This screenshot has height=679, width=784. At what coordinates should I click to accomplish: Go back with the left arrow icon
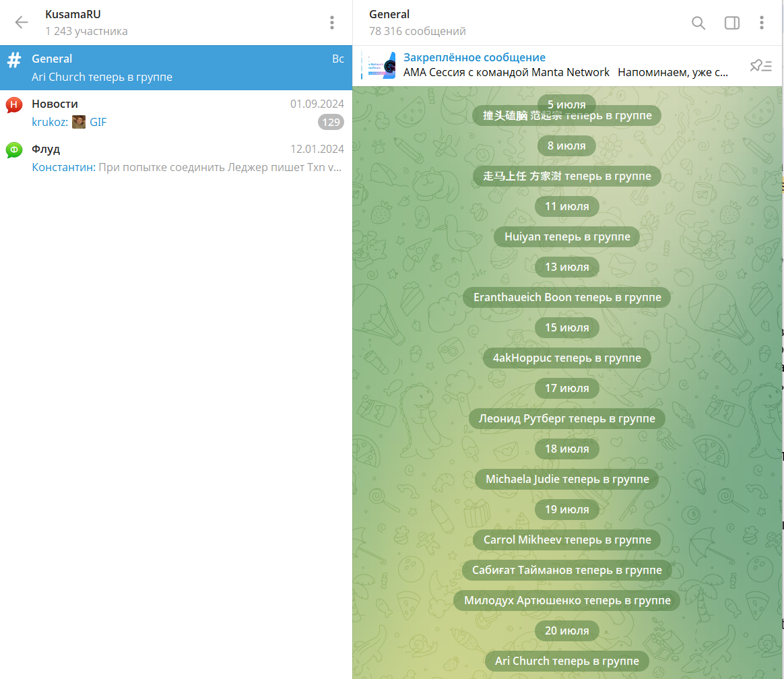click(22, 22)
